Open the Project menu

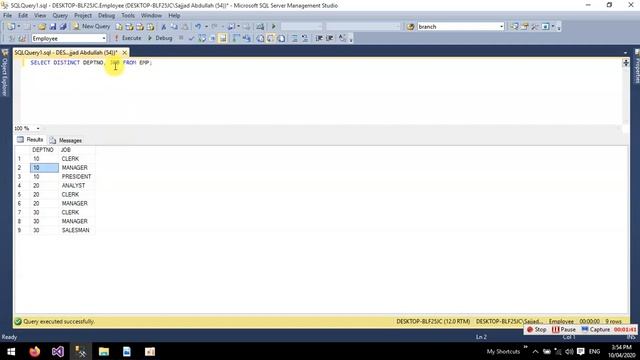pyautogui.click(x=83, y=16)
